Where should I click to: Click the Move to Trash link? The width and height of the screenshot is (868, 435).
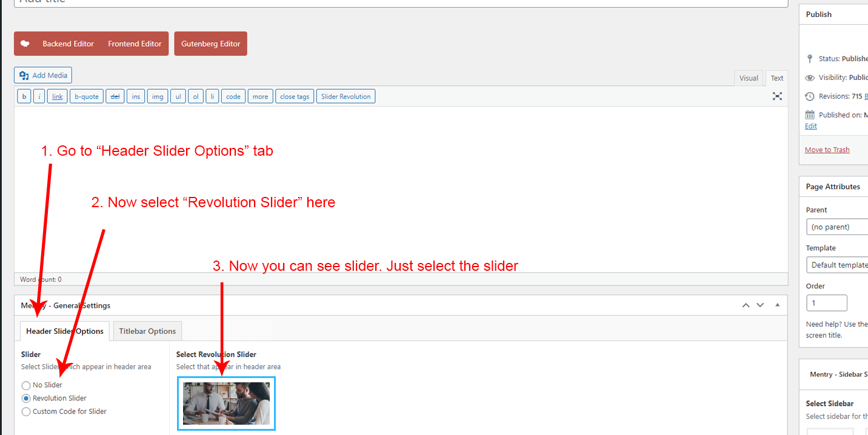(827, 150)
